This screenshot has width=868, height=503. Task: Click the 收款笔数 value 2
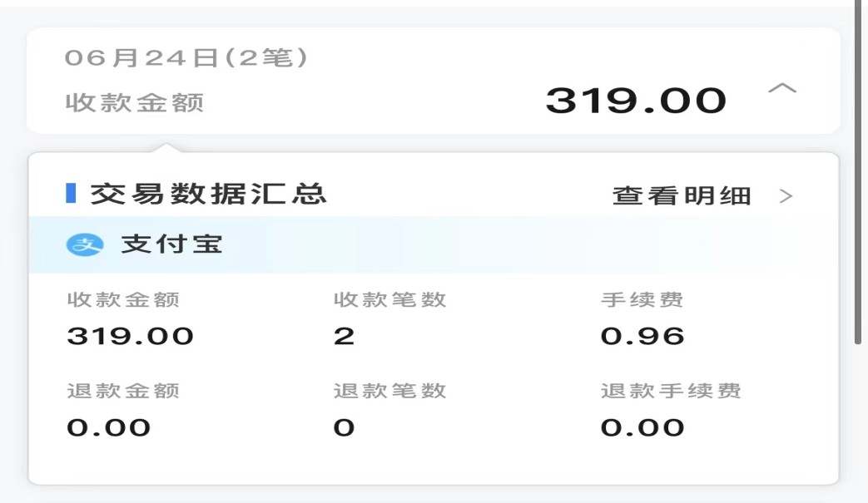point(344,337)
